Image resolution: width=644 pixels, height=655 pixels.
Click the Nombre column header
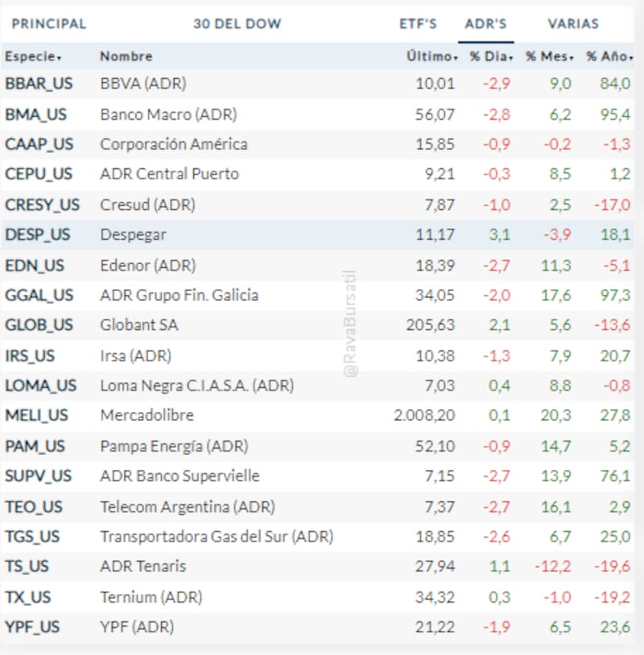click(126, 56)
